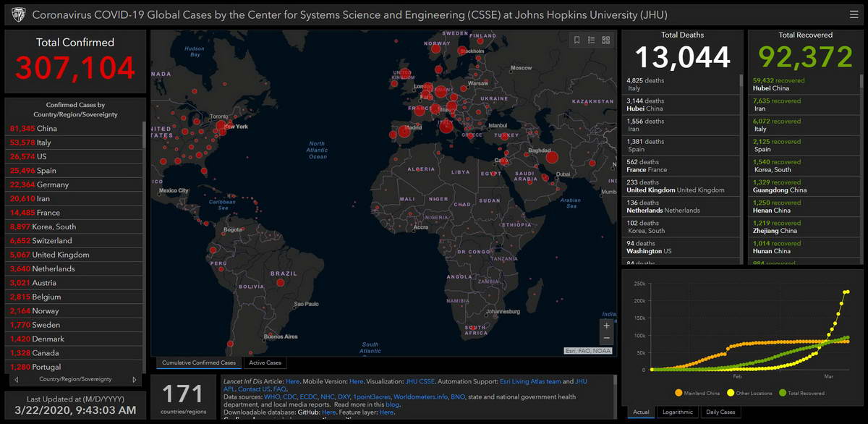
Task: Open the Daily Cases chart tab
Action: pos(720,412)
